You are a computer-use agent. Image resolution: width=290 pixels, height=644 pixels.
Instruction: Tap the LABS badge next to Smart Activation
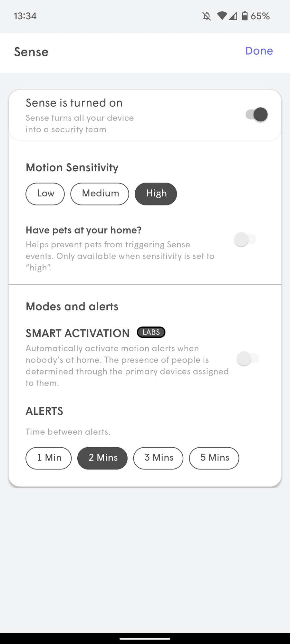(x=151, y=332)
